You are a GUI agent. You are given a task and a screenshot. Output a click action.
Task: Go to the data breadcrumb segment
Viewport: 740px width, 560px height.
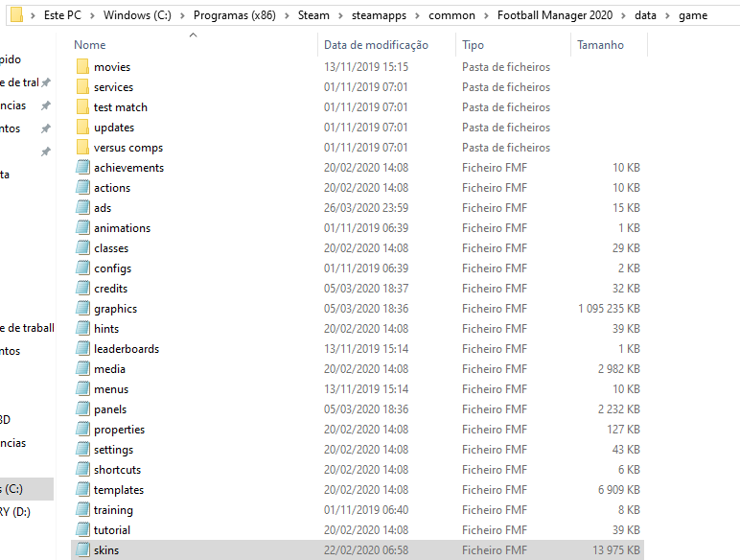tap(645, 15)
